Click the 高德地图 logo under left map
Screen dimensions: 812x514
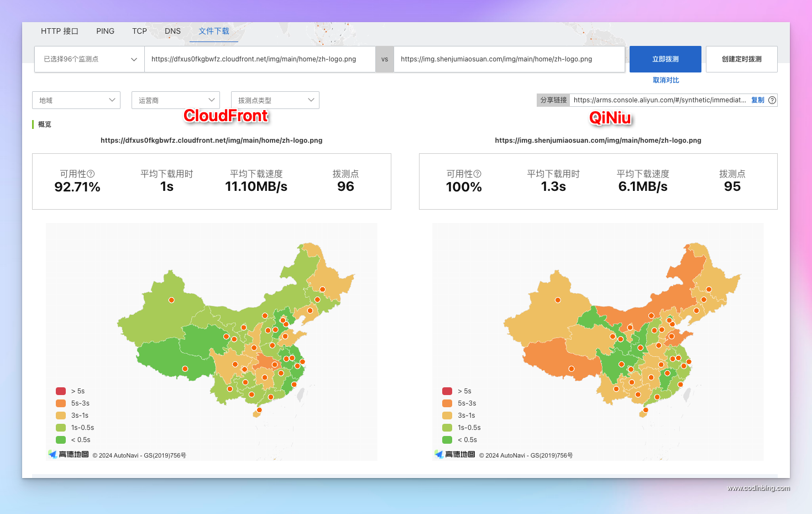coord(69,454)
